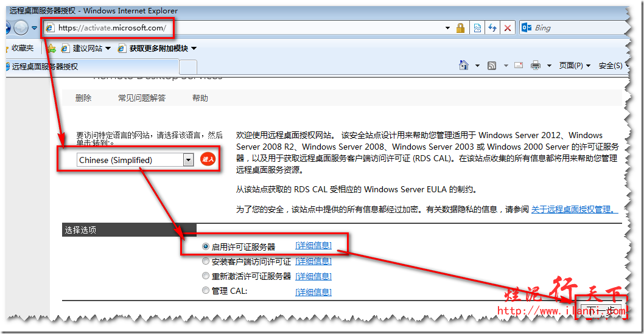Click the Read Mail icon
This screenshot has height=334, width=644.
click(519, 65)
